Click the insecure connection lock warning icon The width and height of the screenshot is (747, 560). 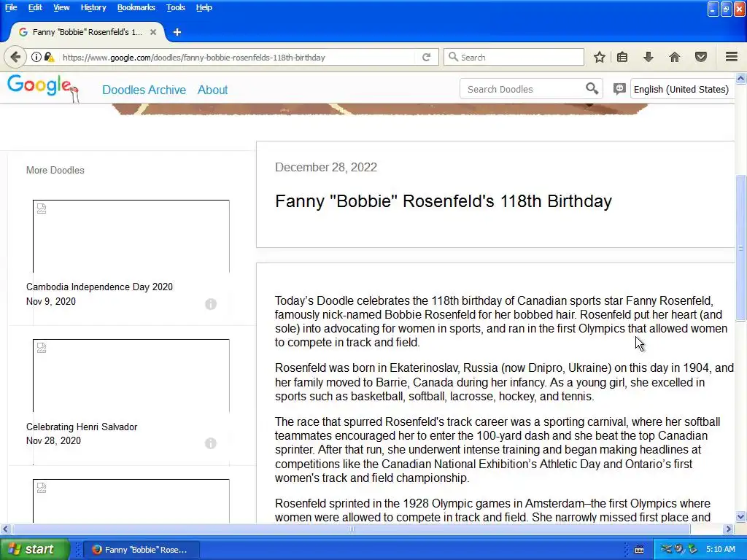click(x=49, y=57)
